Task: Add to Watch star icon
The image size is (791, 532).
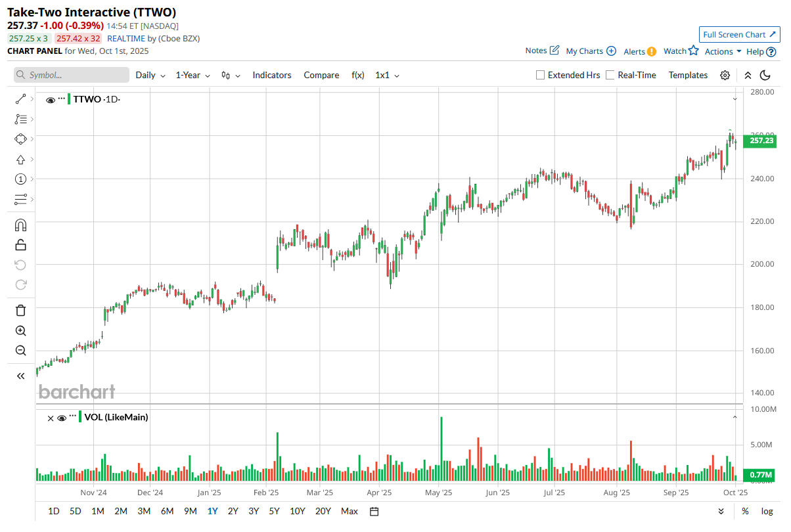Action: (693, 51)
